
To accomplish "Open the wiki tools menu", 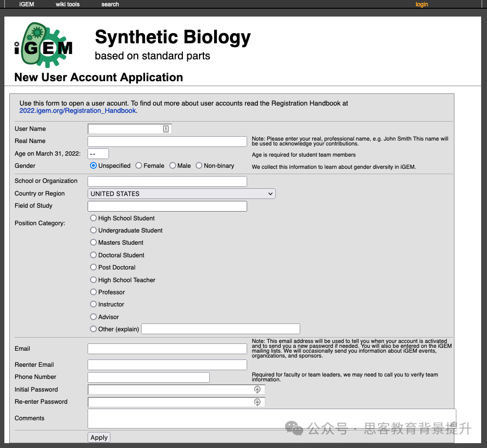I will [68, 4].
